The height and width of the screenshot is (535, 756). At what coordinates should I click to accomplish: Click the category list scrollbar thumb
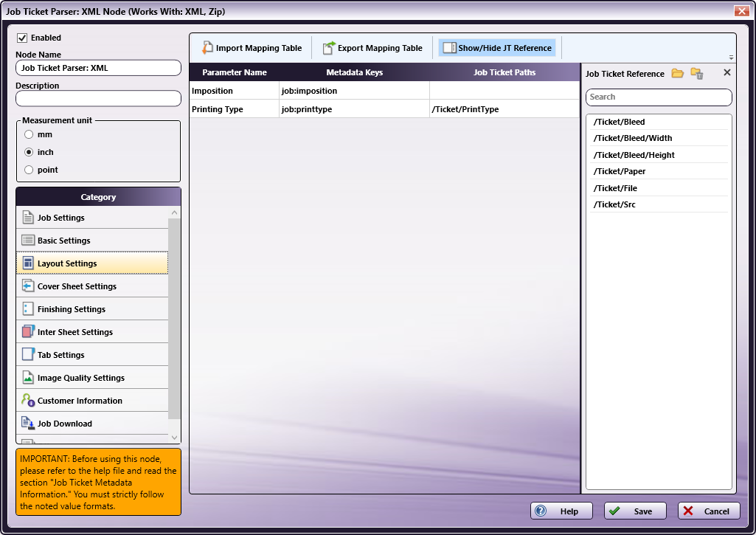pos(175,319)
